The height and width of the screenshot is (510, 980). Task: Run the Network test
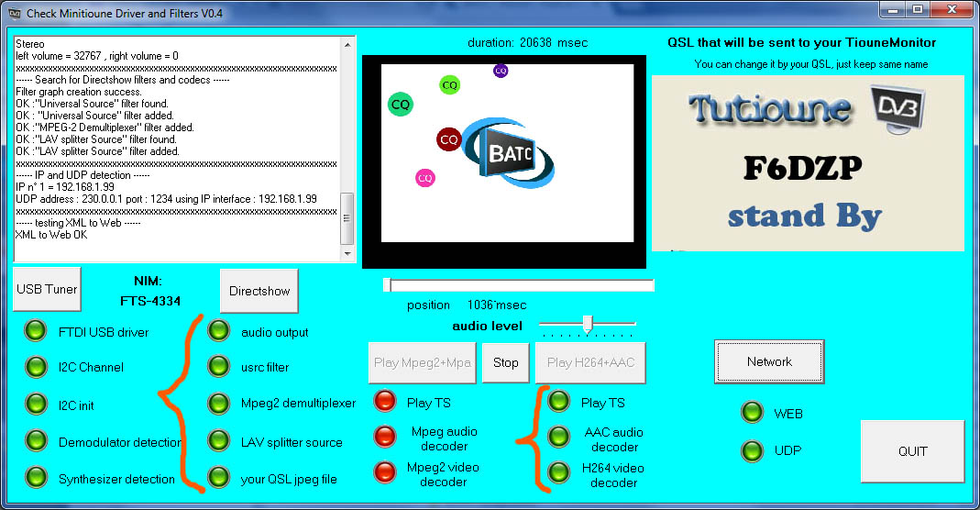(769, 362)
